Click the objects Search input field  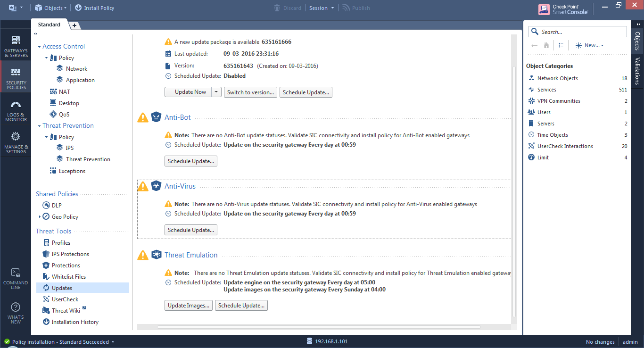[578, 32]
